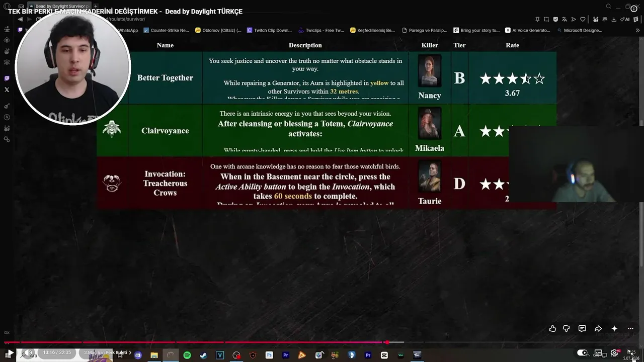Open Spotify from the taskbar
Viewport: 644px width, 362px height.
point(187,355)
